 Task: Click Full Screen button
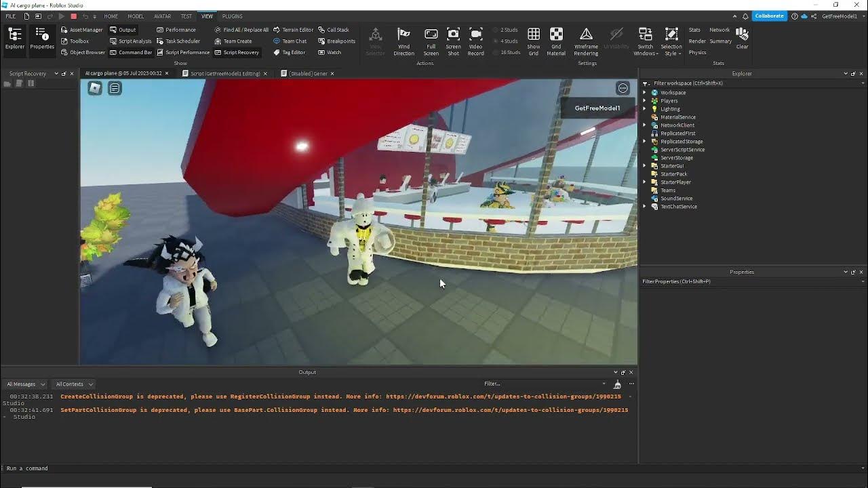pyautogui.click(x=431, y=41)
